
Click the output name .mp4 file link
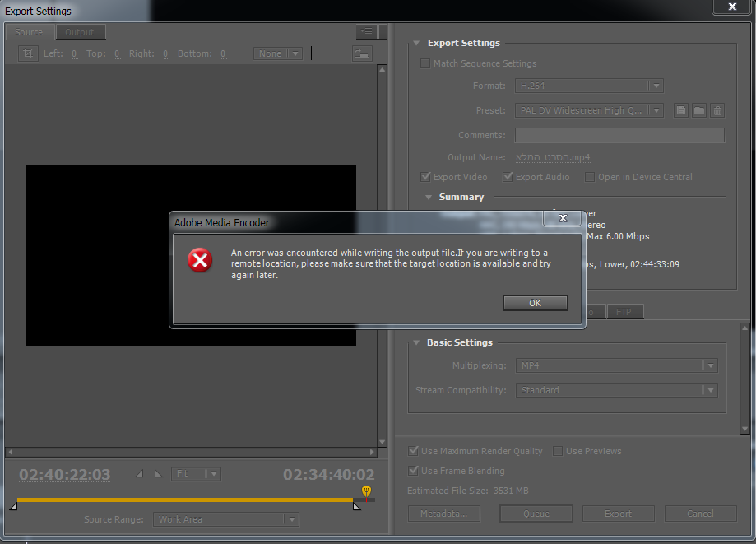click(553, 157)
